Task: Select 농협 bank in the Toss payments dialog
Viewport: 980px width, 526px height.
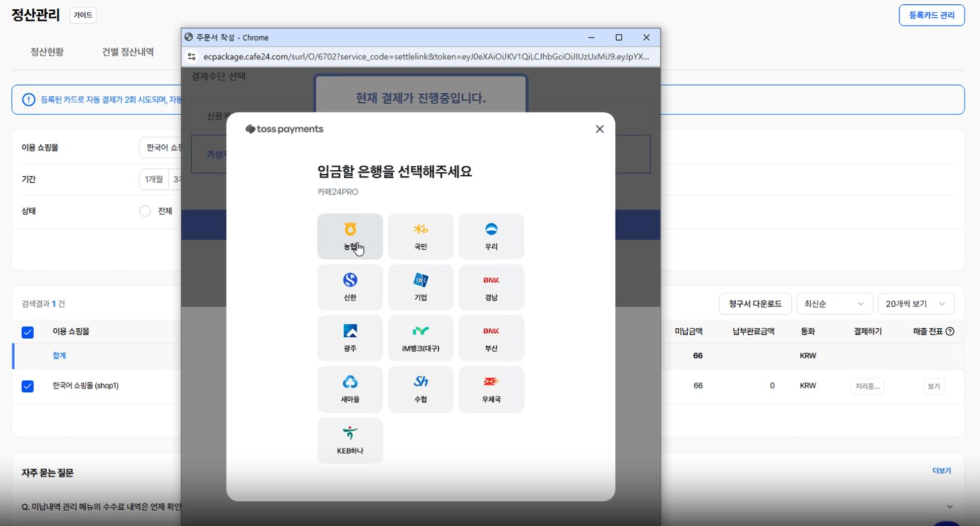Action: pyautogui.click(x=350, y=237)
